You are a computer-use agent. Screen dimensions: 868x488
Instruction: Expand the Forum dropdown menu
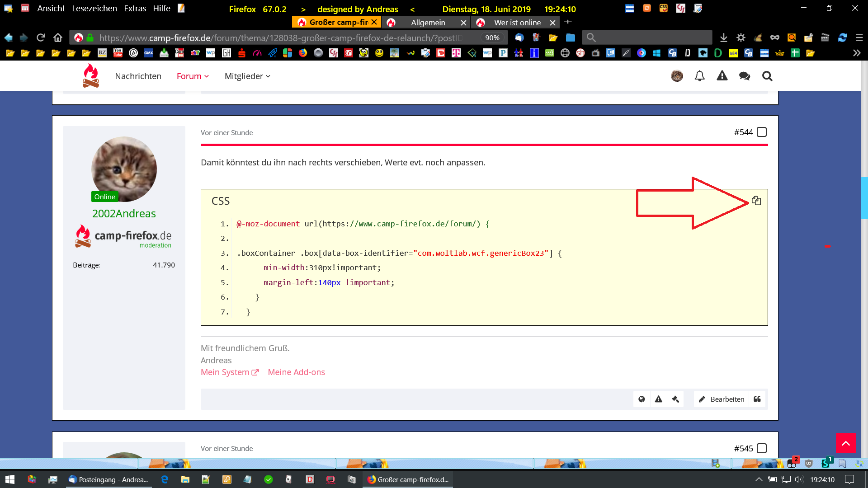[193, 76]
